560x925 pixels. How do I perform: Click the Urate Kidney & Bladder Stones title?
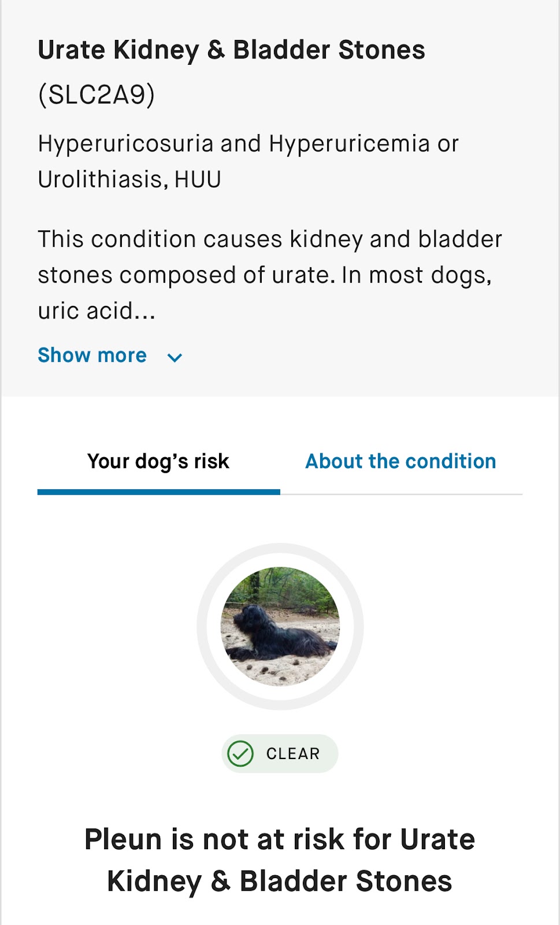(x=231, y=50)
